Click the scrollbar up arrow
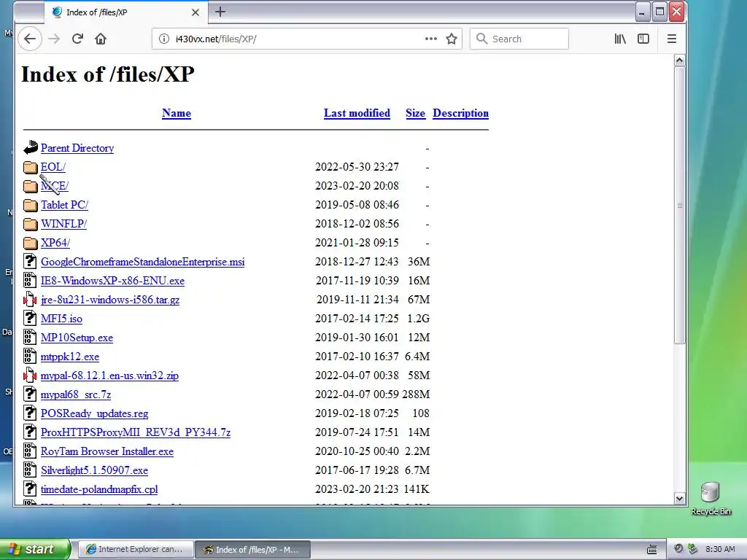 (x=680, y=61)
